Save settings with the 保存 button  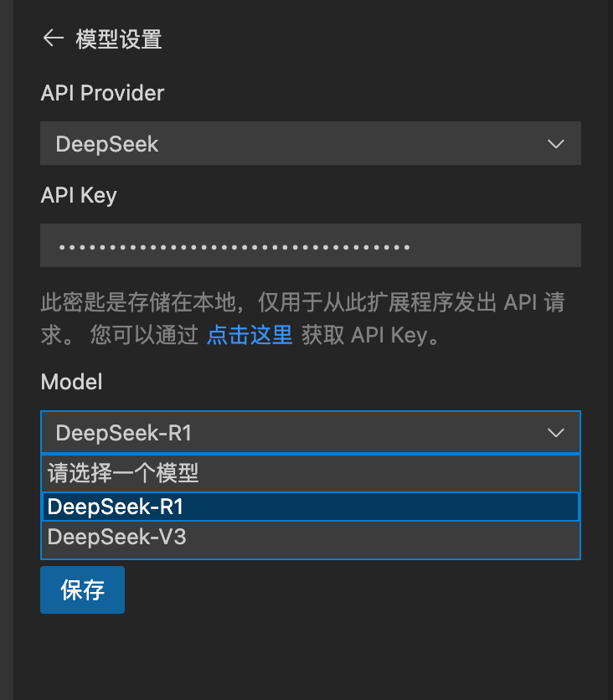(82, 589)
